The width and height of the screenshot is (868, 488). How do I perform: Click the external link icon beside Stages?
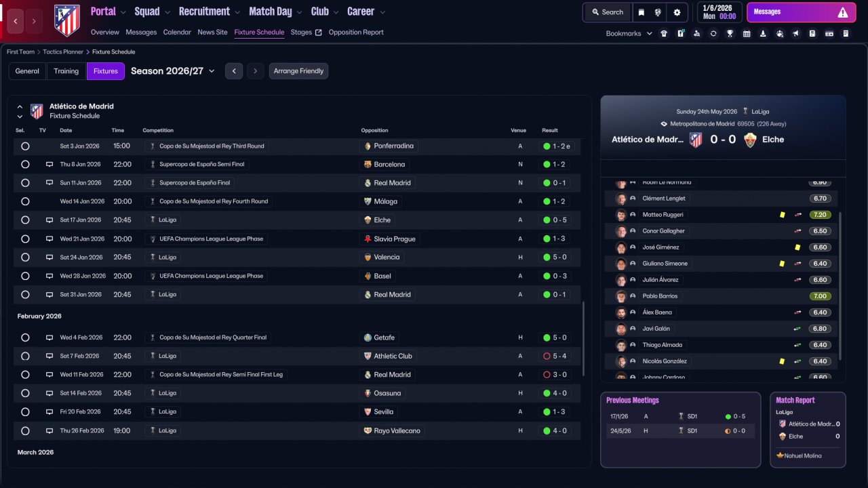(x=319, y=33)
